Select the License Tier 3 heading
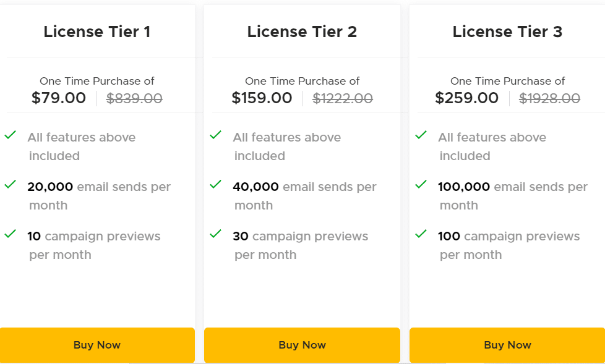The image size is (605, 364). tap(507, 32)
